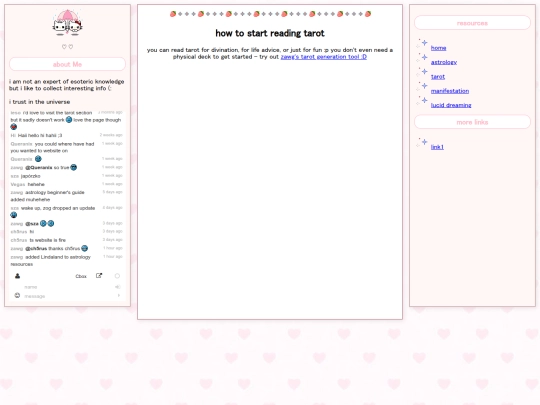Open the Cbox user profile icon

tap(17, 276)
